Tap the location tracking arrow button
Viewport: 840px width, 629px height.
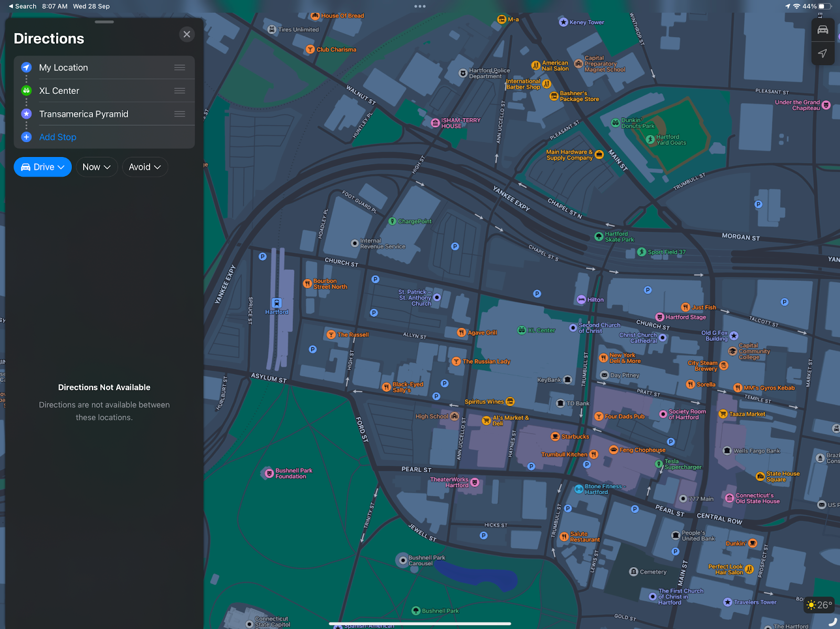pos(823,54)
